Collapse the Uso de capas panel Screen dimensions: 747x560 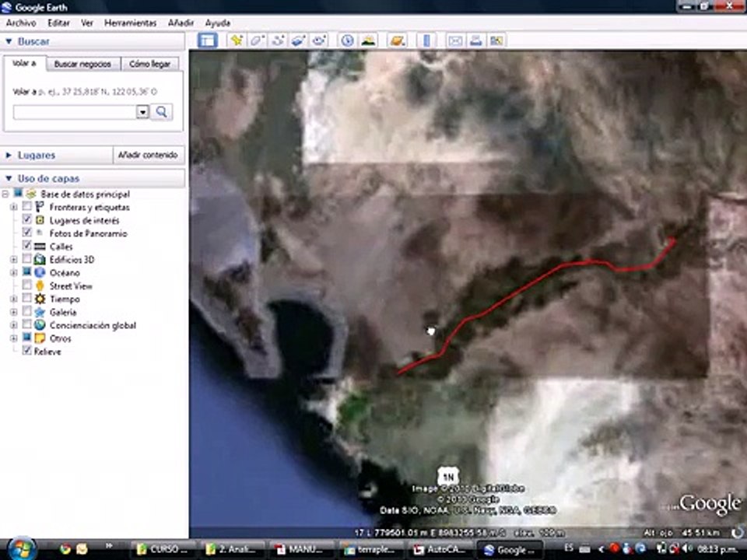click(9, 179)
